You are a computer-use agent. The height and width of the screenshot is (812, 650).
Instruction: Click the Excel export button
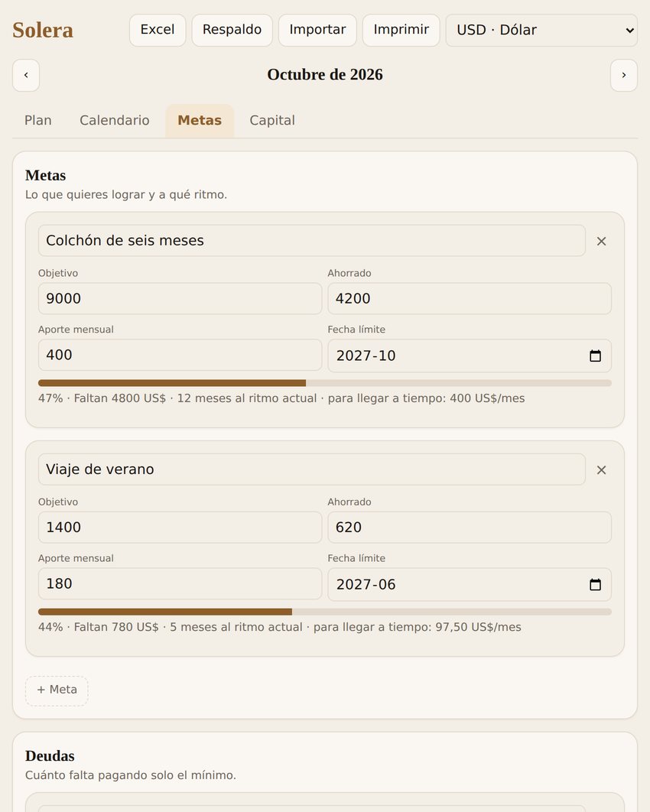pyautogui.click(x=158, y=30)
